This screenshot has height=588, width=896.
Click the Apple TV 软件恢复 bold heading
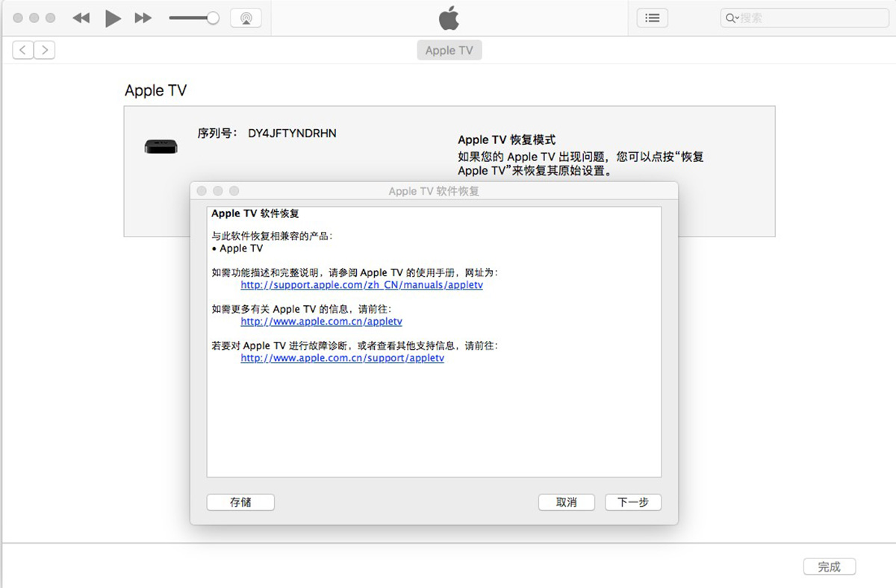tap(255, 213)
